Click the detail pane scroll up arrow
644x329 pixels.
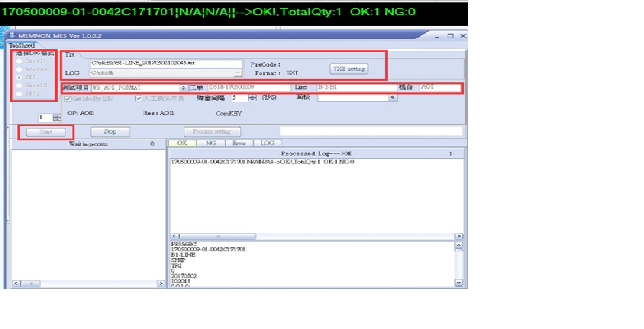459,245
